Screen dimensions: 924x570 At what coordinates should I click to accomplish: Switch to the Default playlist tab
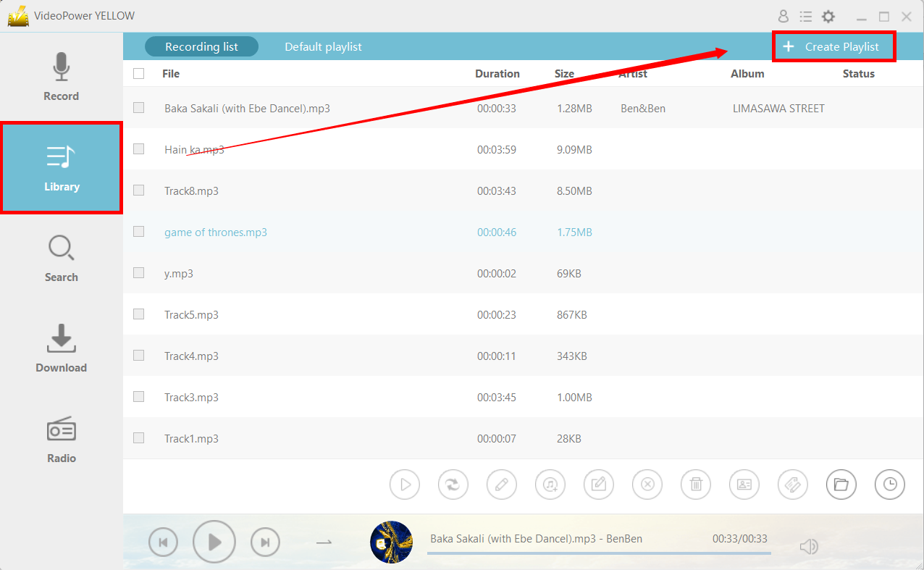coord(323,47)
